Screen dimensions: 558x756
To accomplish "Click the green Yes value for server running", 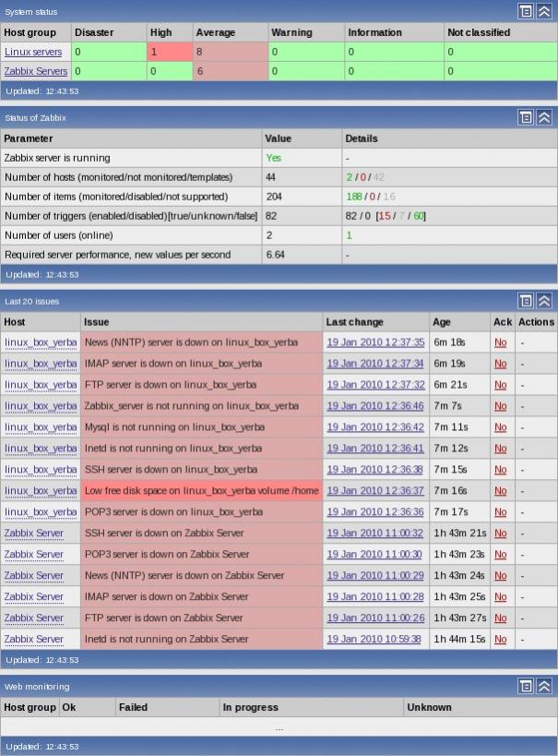I will [273, 158].
